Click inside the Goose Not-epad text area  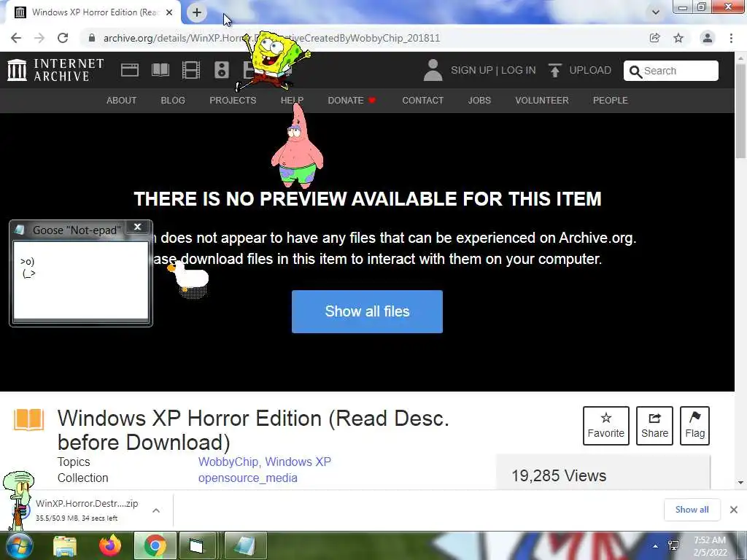(80, 281)
